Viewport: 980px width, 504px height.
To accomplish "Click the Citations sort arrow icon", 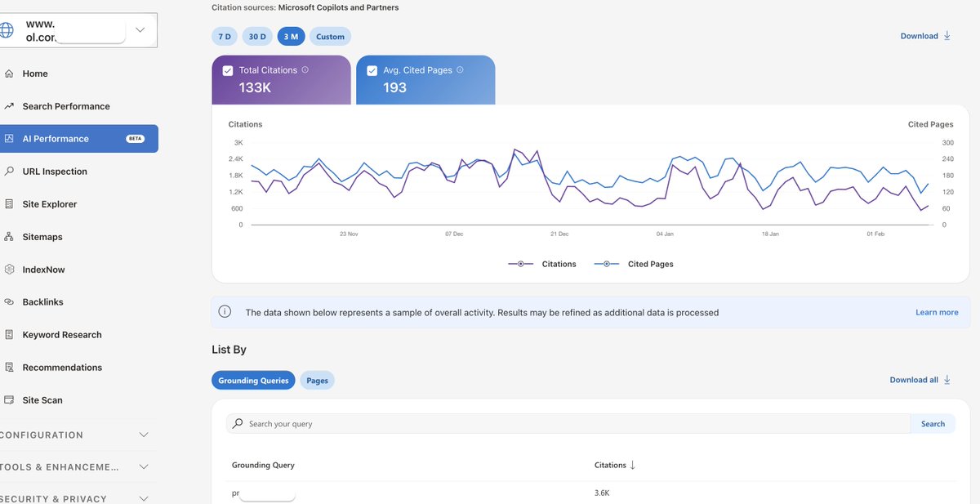I will (x=632, y=465).
